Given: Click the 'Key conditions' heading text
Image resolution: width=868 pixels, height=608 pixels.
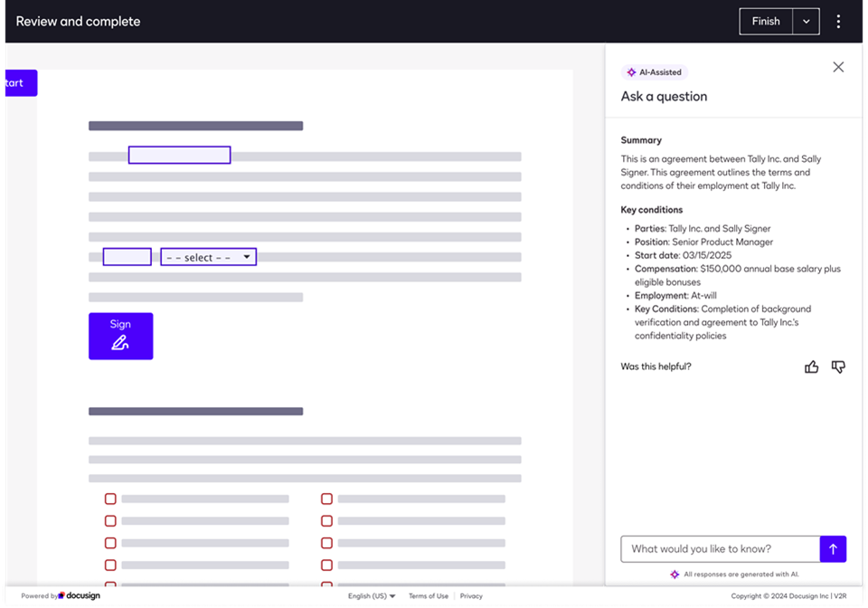Looking at the screenshot, I should coord(652,210).
